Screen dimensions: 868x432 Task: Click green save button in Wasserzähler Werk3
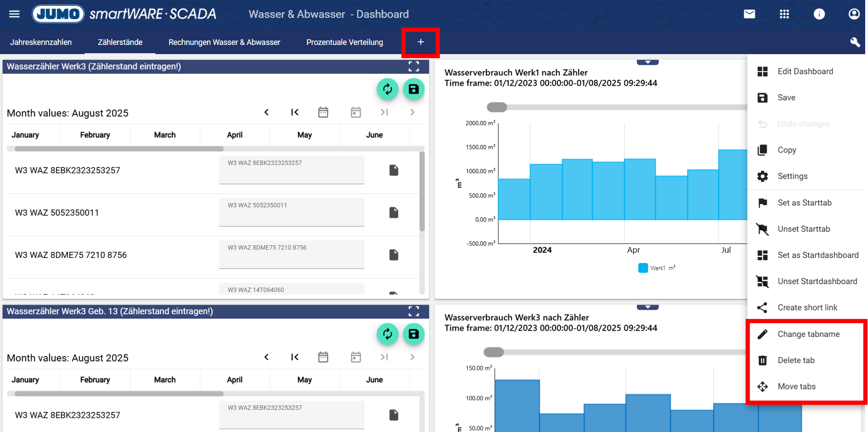click(x=413, y=89)
